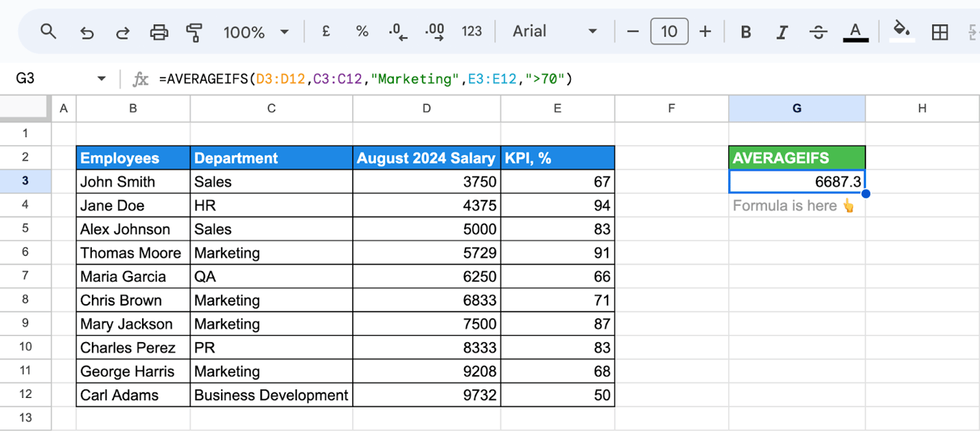Viewport: 980px width, 431px height.
Task: Open the 100% zoom dropdown
Action: pyautogui.click(x=256, y=32)
